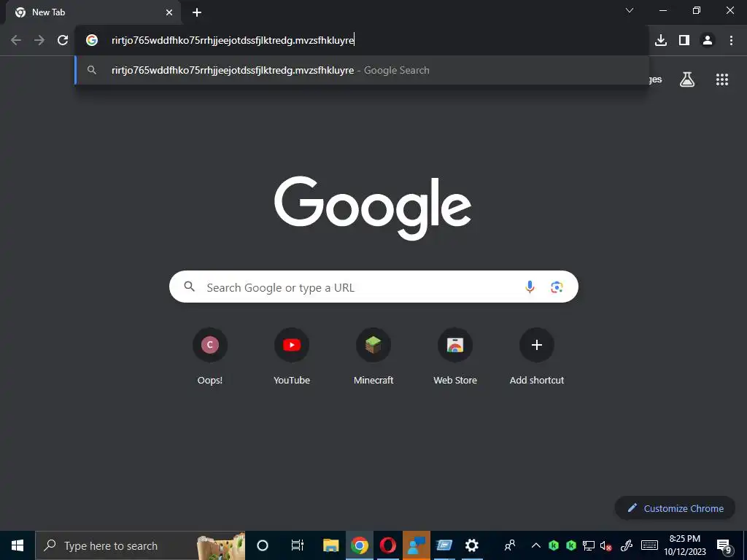Screen dimensions: 747x560
Task: Click the Search Google or type a URL box
Action: tap(373, 287)
